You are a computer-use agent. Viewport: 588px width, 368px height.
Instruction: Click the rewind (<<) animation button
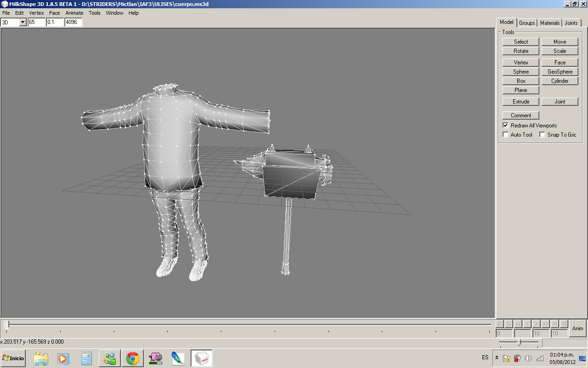pyautogui.click(x=519, y=324)
